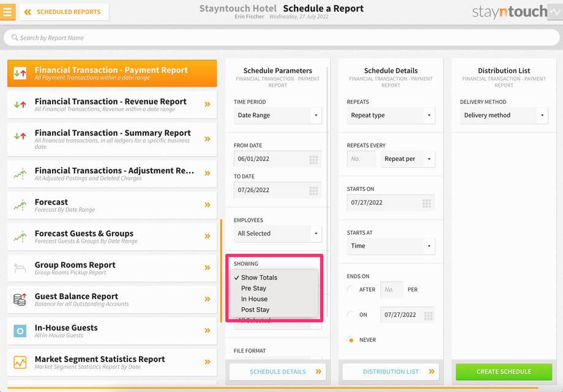Click Schedule Parameters panel heading
The height and width of the screenshot is (392, 563).
pyautogui.click(x=278, y=71)
